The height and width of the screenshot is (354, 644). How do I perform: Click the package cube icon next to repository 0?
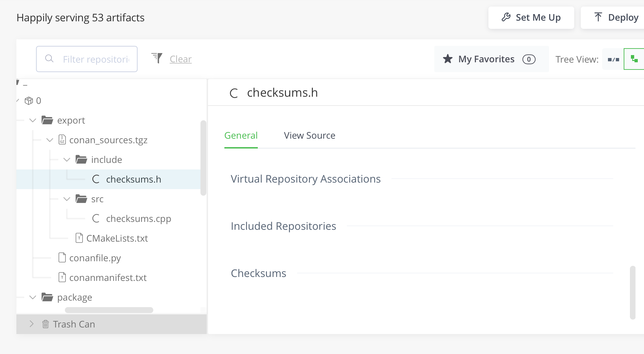29,101
